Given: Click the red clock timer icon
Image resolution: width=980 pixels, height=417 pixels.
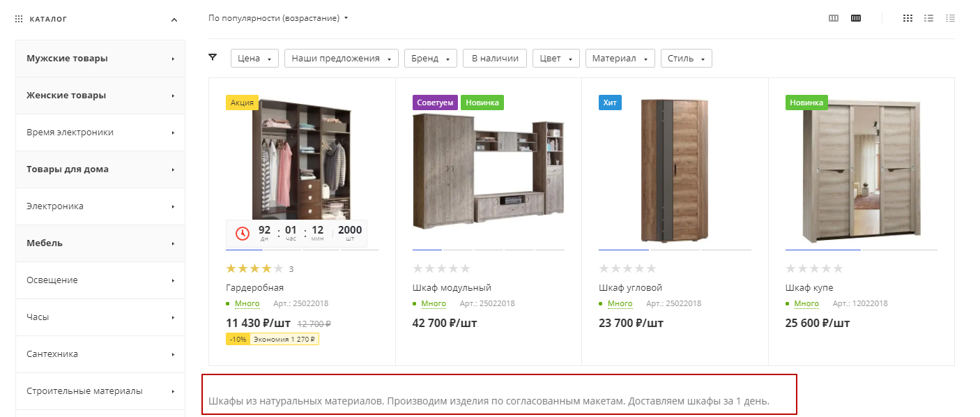Looking at the screenshot, I should click(x=243, y=233).
